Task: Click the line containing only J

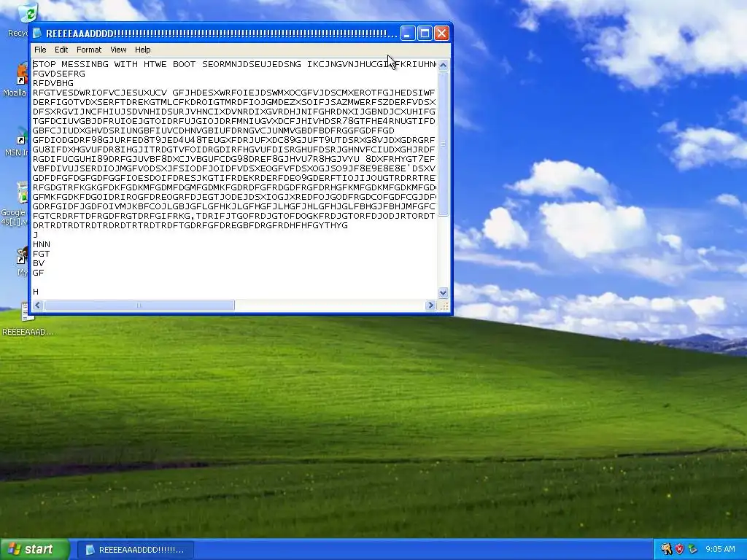Action: [x=35, y=235]
